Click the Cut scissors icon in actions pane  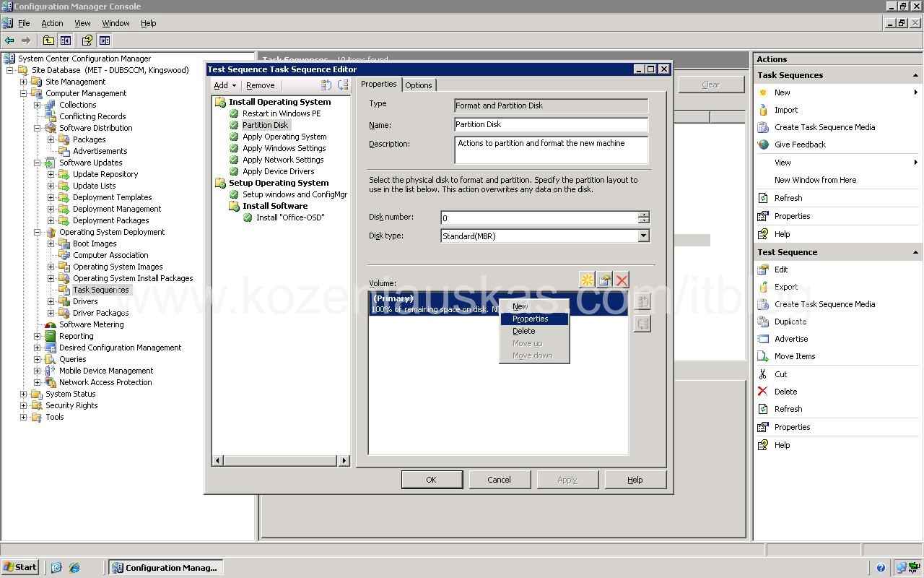click(x=763, y=374)
